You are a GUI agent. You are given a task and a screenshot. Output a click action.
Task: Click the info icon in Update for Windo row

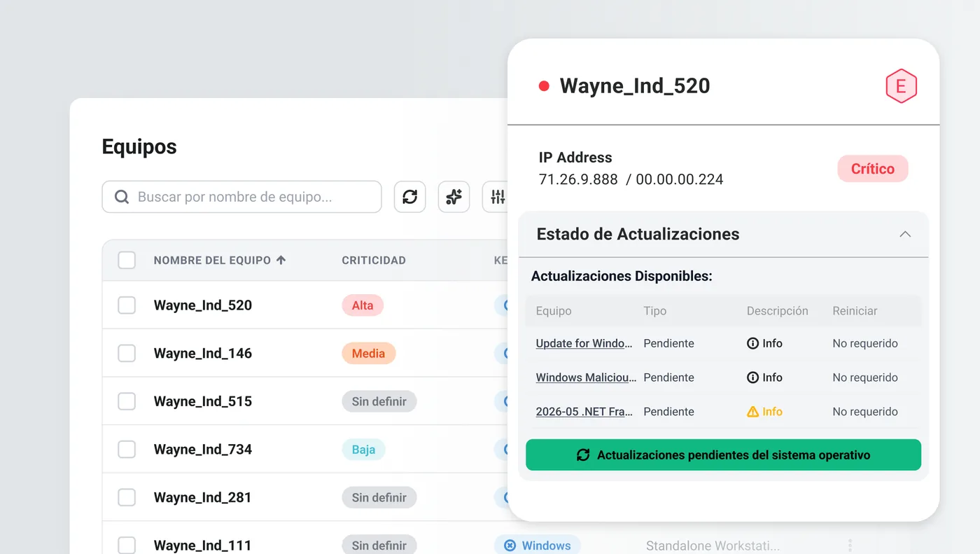pos(752,343)
